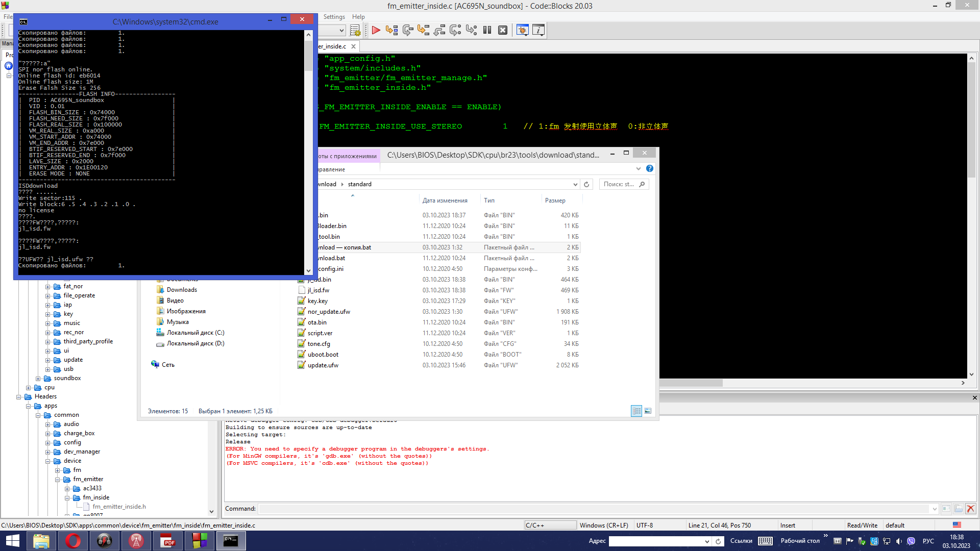Collapse the fm_inside folder node
Image resolution: width=980 pixels, height=551 pixels.
point(67,498)
